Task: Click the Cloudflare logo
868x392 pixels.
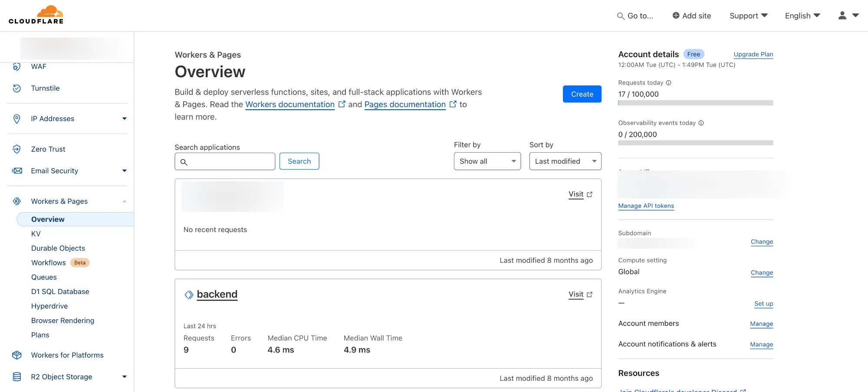Action: click(x=36, y=15)
